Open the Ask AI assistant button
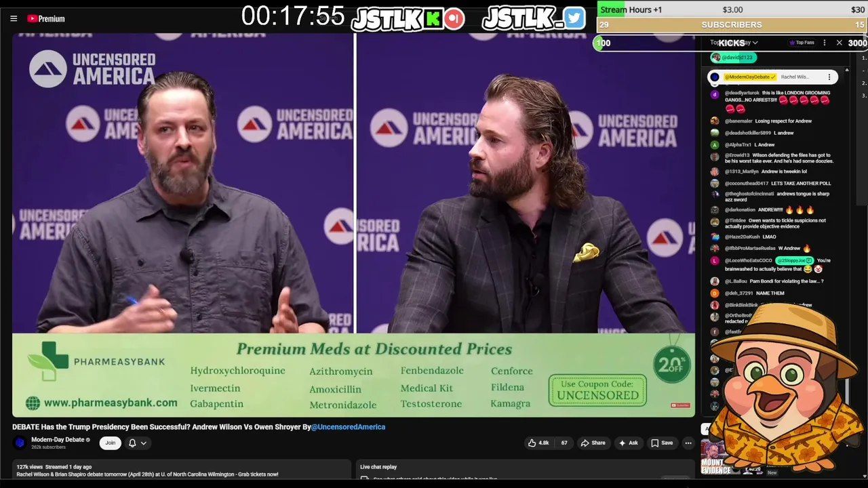Viewport: 868px width, 488px height. click(x=628, y=443)
